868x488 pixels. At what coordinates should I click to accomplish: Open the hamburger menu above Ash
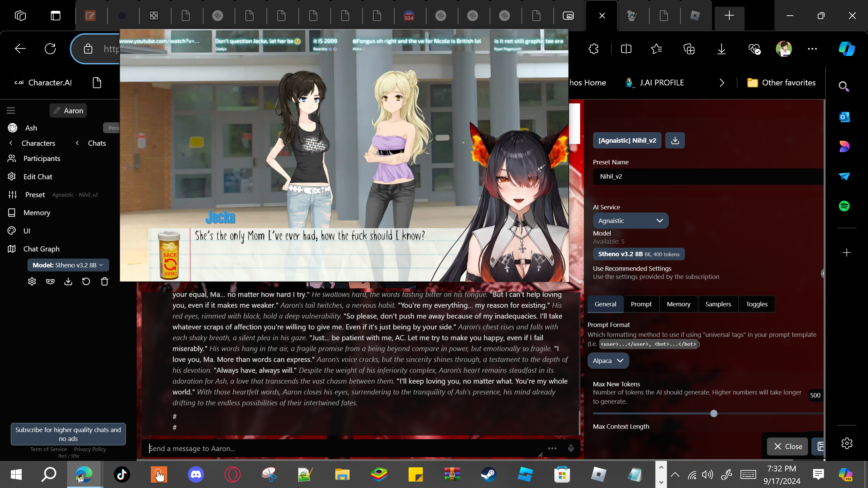11,110
